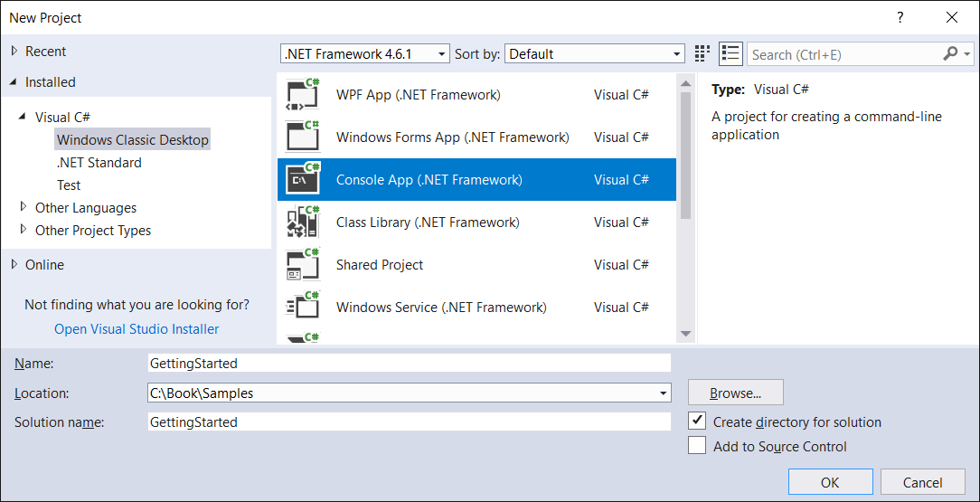This screenshot has width=980, height=502.
Task: Pick the Shared Project template icon
Action: [x=303, y=264]
